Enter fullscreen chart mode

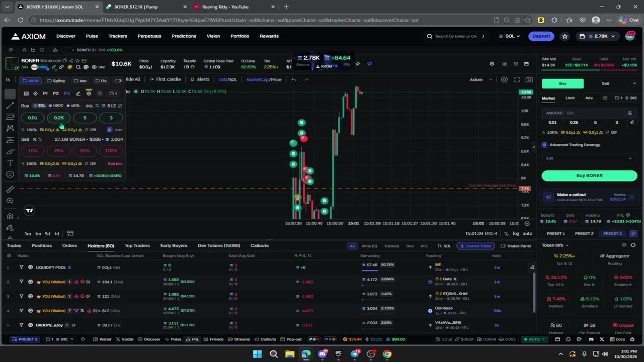pyautogui.click(x=517, y=79)
